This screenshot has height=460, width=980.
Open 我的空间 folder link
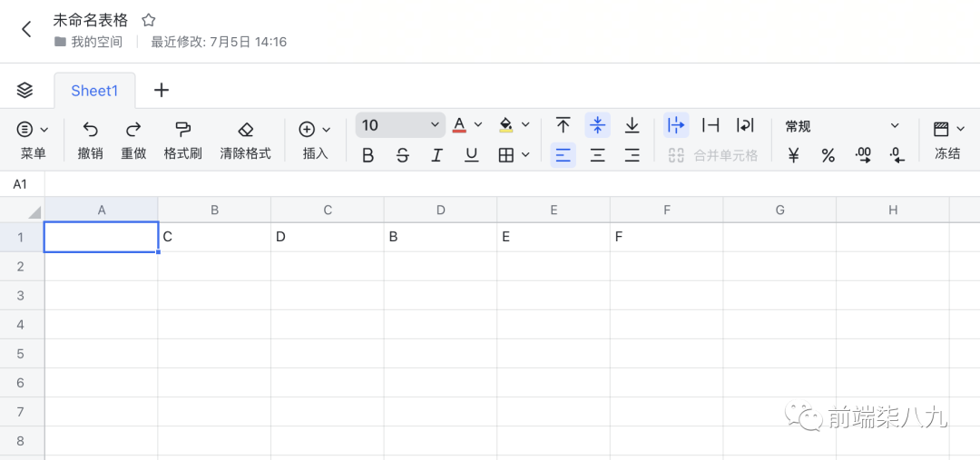[88, 42]
